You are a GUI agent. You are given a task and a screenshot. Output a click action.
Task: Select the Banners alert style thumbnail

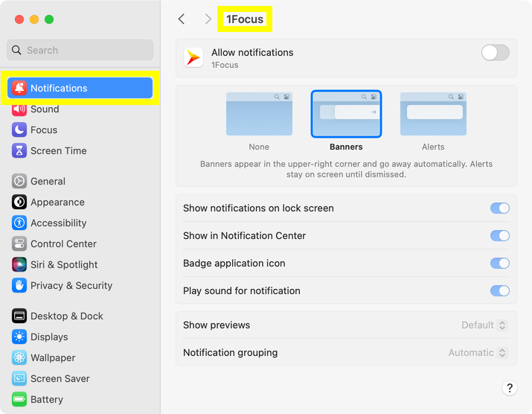[346, 114]
